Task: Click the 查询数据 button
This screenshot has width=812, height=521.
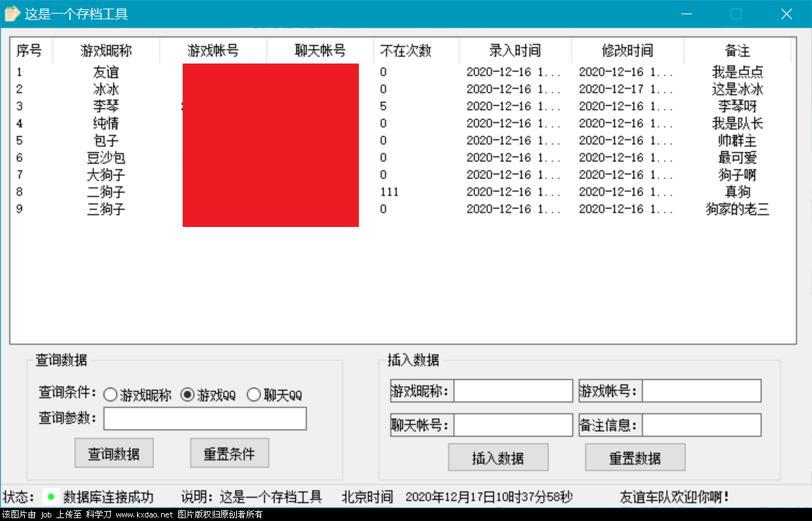Action: [114, 453]
